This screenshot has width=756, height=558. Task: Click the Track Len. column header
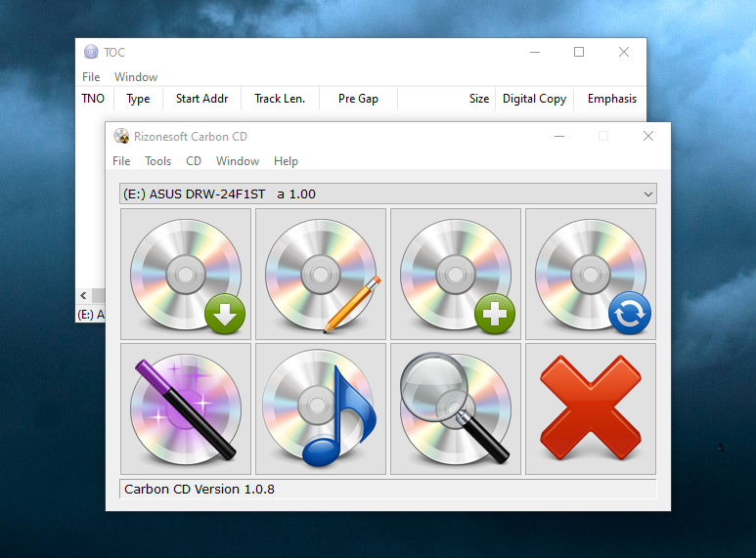pyautogui.click(x=280, y=99)
